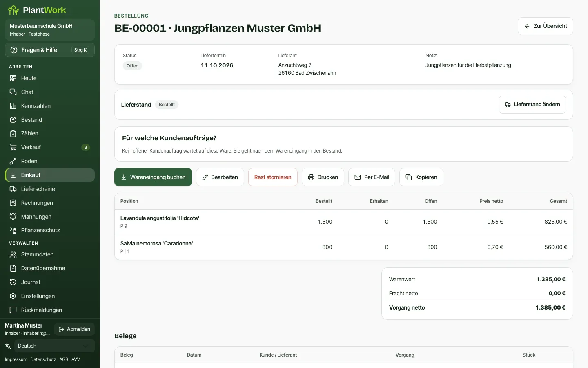Click the Offen status badge
This screenshot has height=368, width=588.
coord(132,66)
